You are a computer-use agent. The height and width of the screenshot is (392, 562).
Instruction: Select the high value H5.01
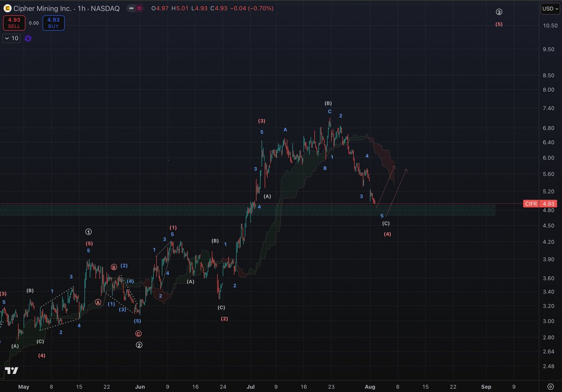(180, 8)
